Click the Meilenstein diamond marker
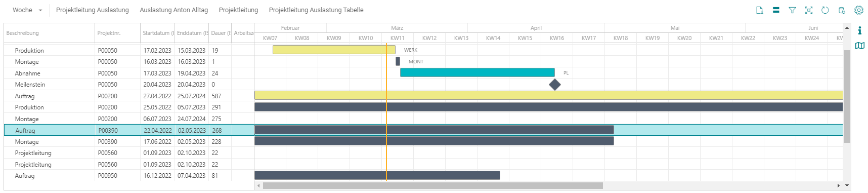Screen dimensions: 868x193 (x=555, y=85)
